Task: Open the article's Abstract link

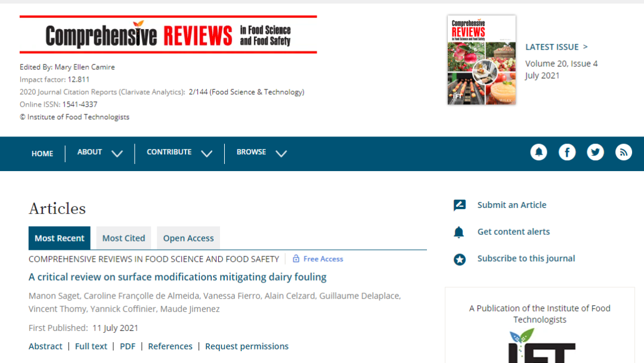Action: click(x=45, y=346)
